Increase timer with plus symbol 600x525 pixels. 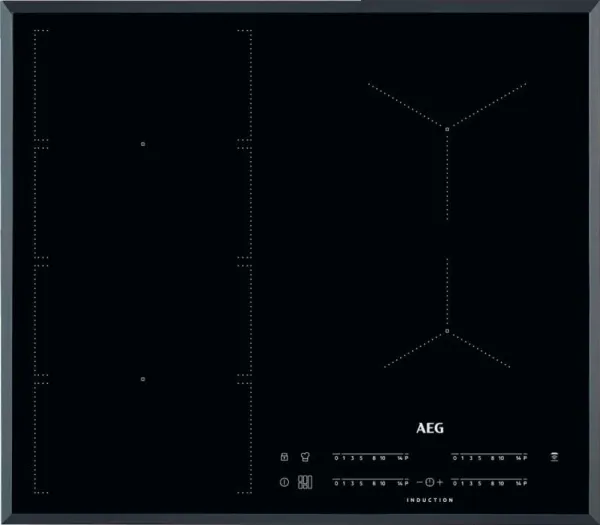tap(440, 483)
